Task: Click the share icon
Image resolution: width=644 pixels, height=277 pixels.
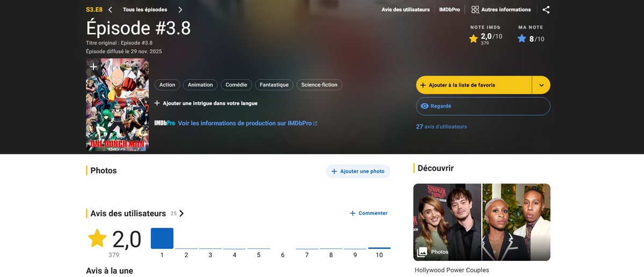Action: coord(546,10)
